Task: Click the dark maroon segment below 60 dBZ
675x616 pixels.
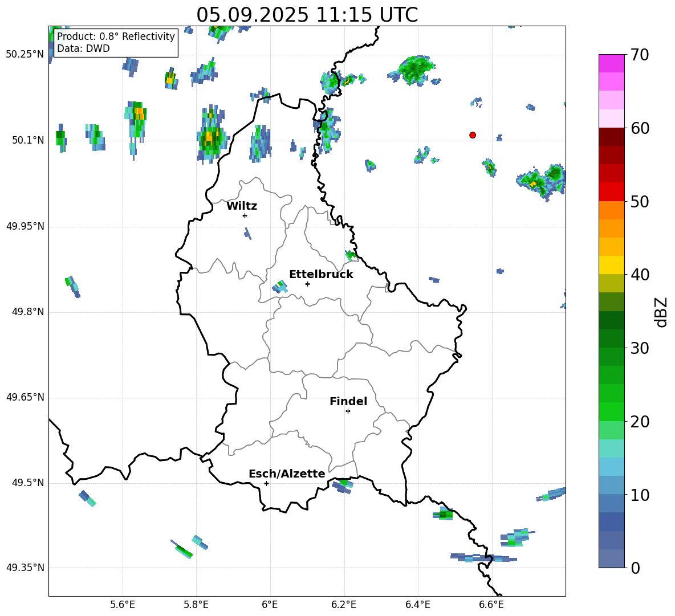Action: pos(612,137)
